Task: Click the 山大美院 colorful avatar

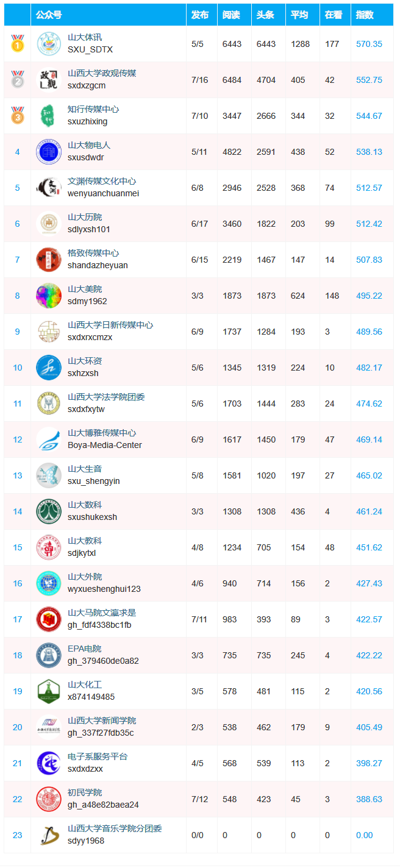Action: click(48, 296)
